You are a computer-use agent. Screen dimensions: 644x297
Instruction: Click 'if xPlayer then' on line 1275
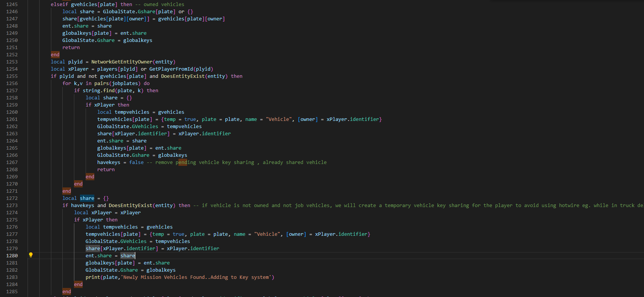tap(96, 220)
